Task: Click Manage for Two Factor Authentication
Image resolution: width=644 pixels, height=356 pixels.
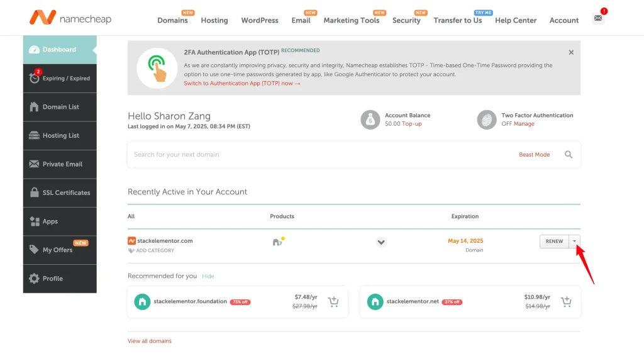Action: click(x=524, y=124)
